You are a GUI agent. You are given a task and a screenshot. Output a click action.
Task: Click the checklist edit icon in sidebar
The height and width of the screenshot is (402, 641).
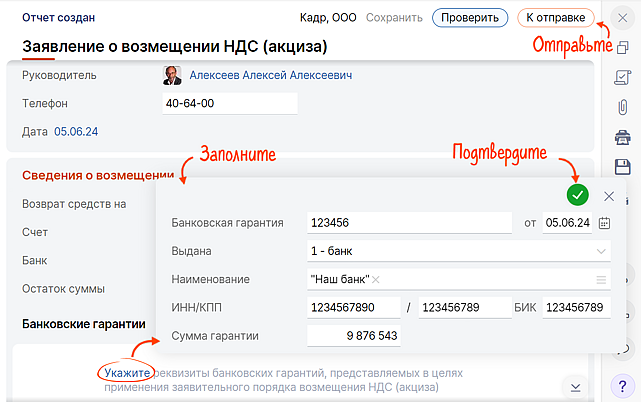tap(622, 77)
